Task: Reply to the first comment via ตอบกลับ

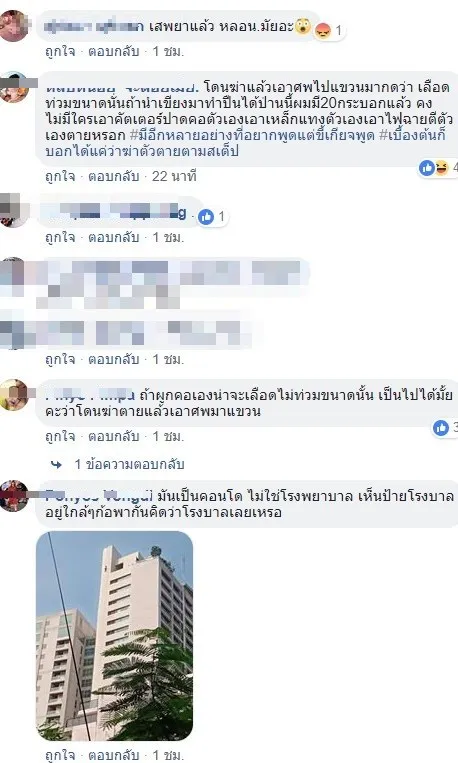Action: pos(113,51)
